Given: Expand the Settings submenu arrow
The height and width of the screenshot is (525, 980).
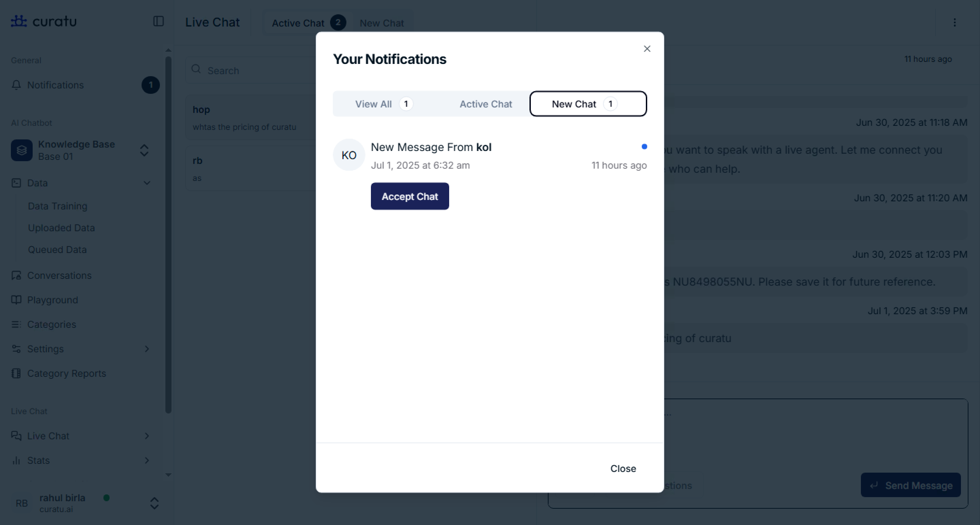Looking at the screenshot, I should tap(147, 349).
